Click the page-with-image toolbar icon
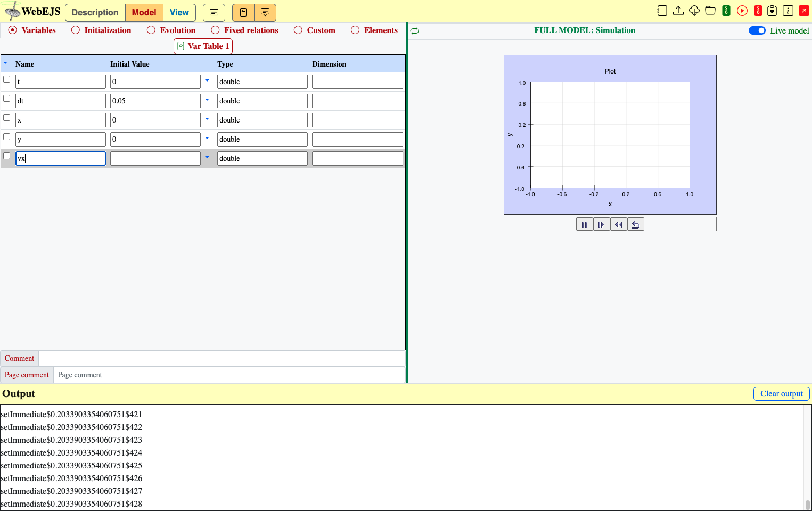This screenshot has height=511, width=812. coord(243,12)
